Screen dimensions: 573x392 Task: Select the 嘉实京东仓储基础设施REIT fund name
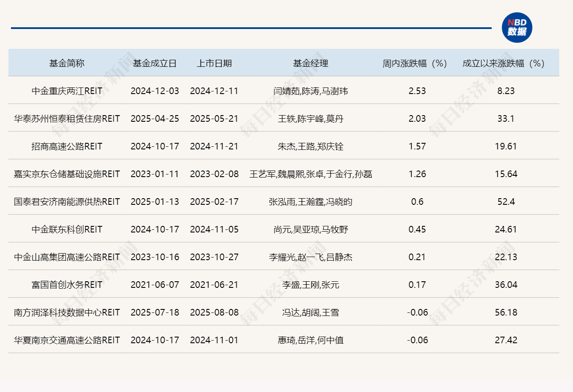point(67,174)
